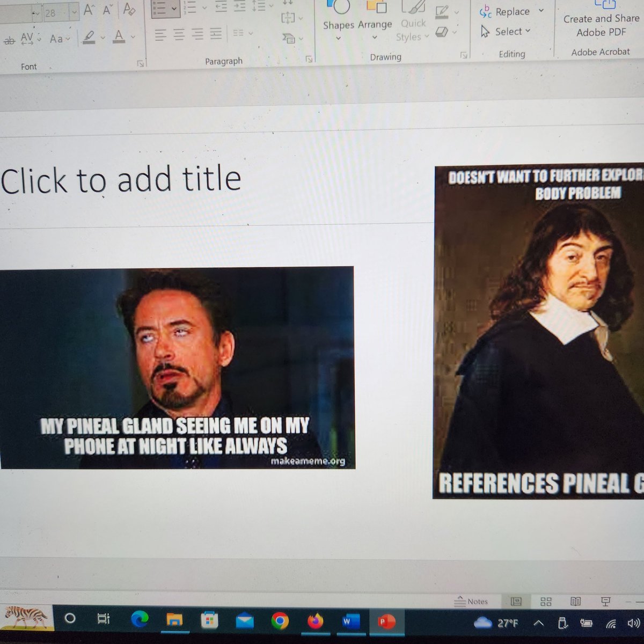
Task: Center the text in Paragraph group
Action: (x=179, y=35)
